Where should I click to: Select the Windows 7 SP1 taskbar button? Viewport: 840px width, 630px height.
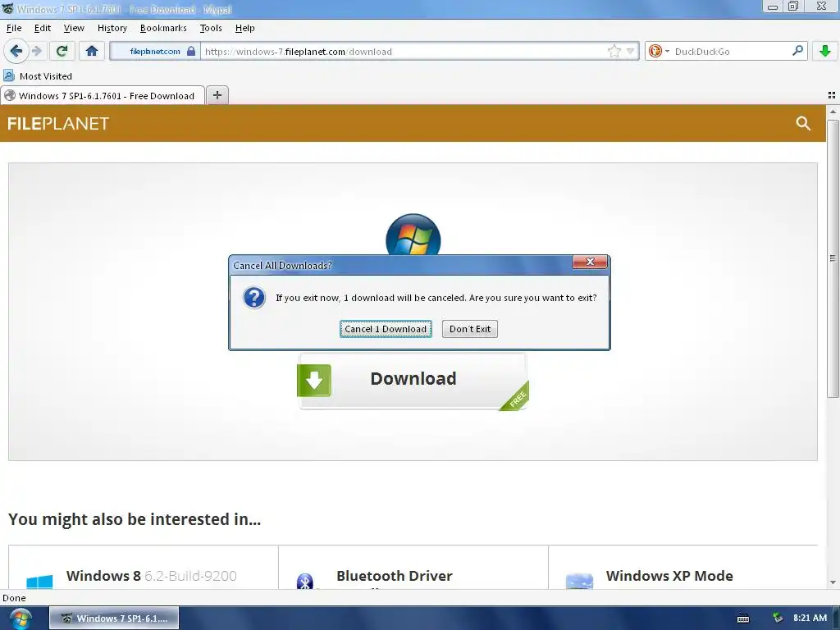(114, 619)
